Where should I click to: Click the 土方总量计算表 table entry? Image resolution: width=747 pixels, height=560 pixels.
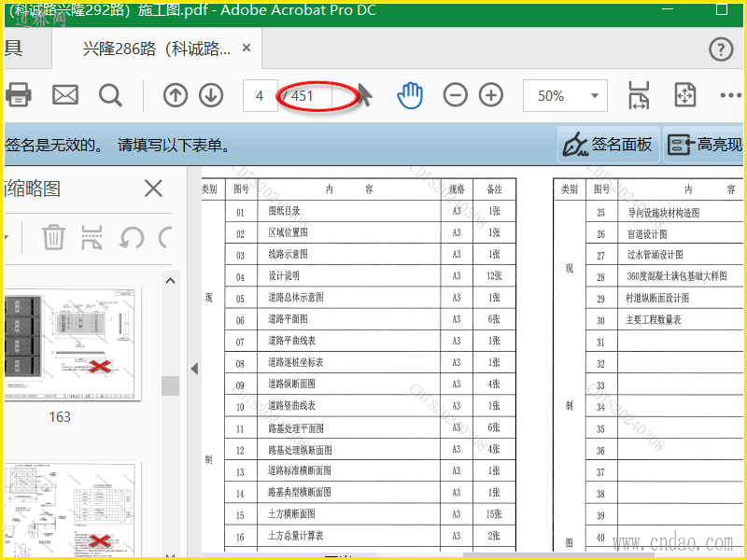[x=295, y=536]
